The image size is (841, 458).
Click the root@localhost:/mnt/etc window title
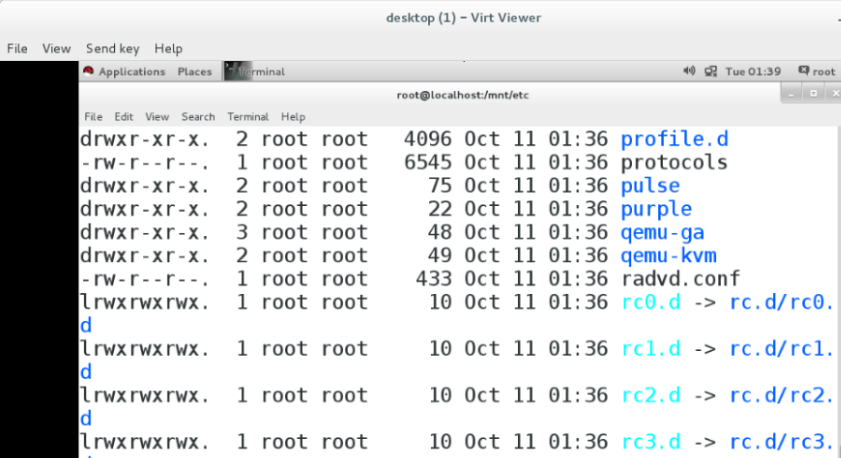[x=463, y=95]
